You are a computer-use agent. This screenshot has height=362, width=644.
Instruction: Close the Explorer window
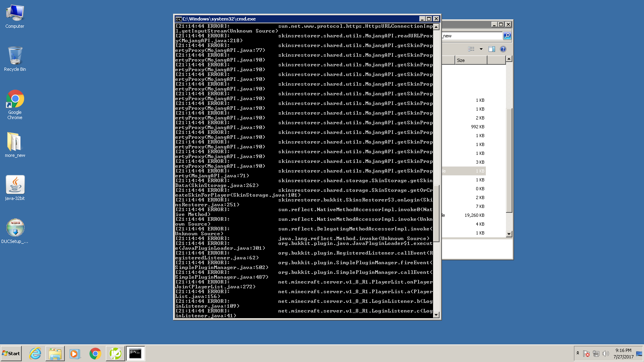508,25
